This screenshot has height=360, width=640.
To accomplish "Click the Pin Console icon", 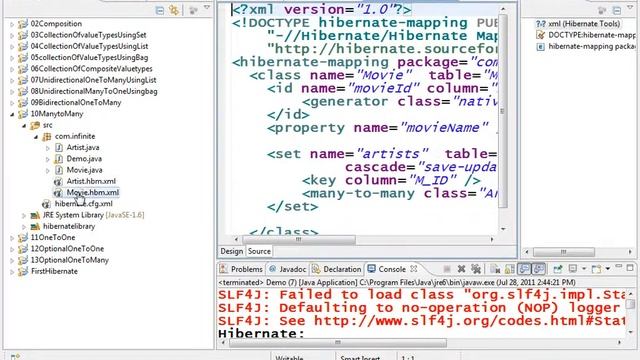I will tap(558, 269).
